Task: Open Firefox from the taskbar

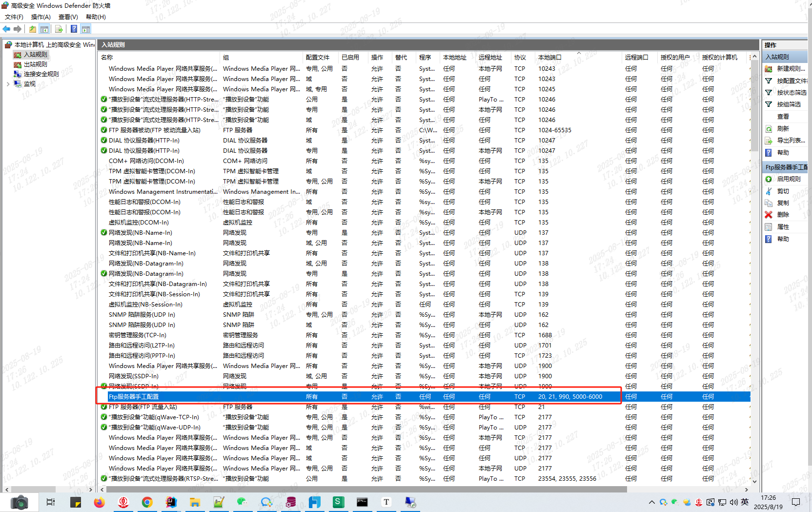Action: 99,502
